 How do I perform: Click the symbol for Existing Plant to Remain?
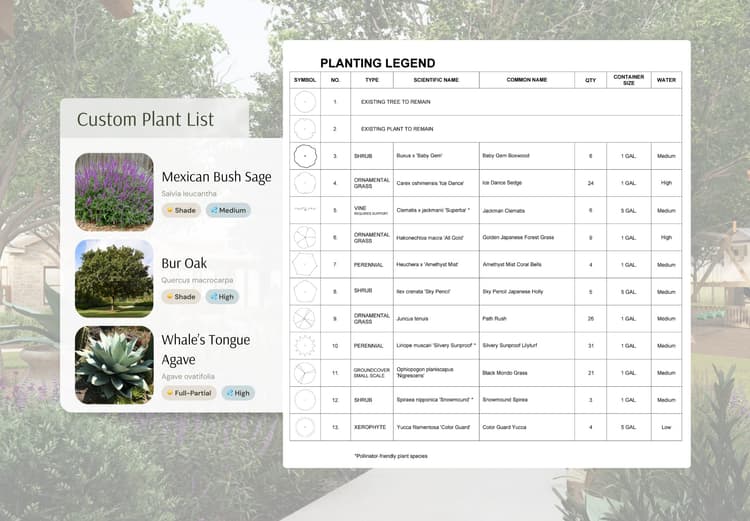305,129
